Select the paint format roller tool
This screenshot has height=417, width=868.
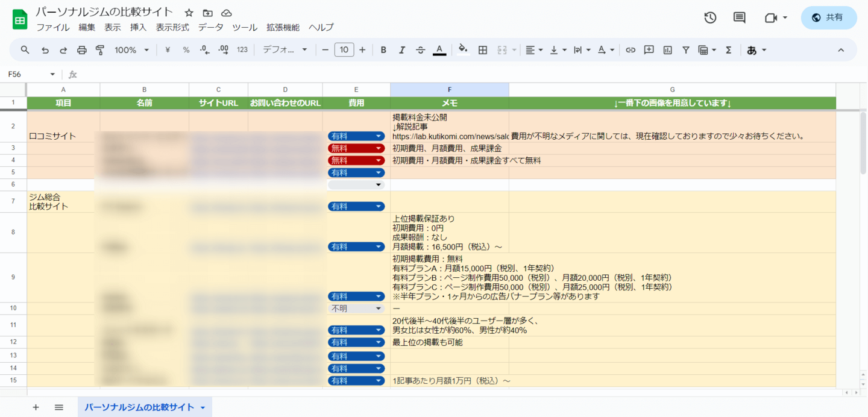[100, 50]
